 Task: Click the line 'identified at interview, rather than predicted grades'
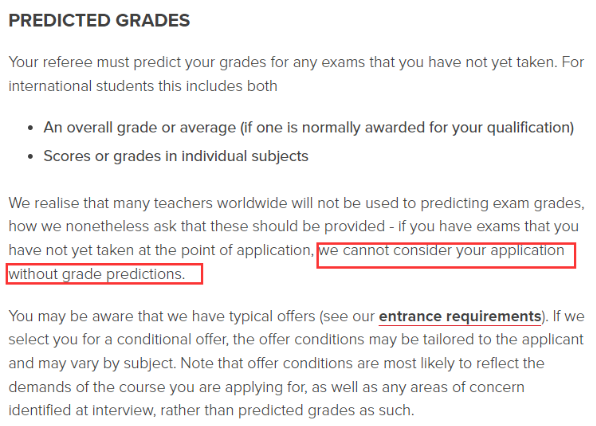coord(211,410)
